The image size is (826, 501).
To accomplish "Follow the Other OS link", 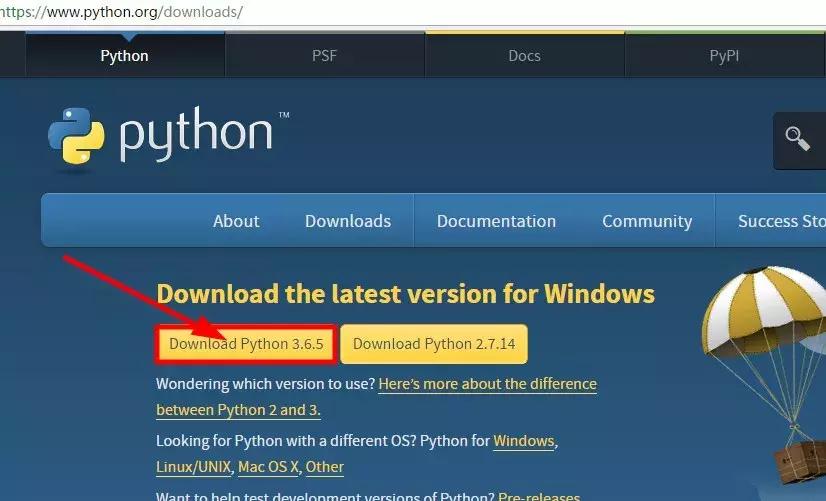I will click(324, 467).
